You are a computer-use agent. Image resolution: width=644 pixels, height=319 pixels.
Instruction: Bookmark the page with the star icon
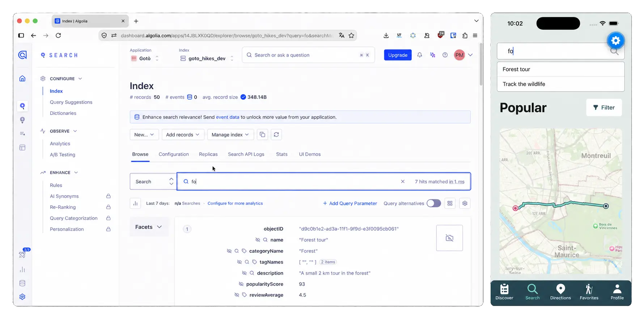tap(351, 35)
